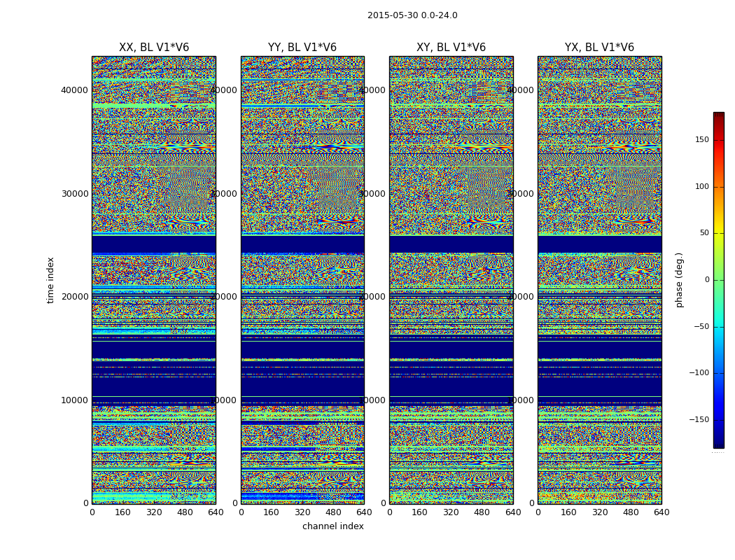
Task: Select the 'XY, BL V1*V6' subplot title
Action: coord(451,48)
